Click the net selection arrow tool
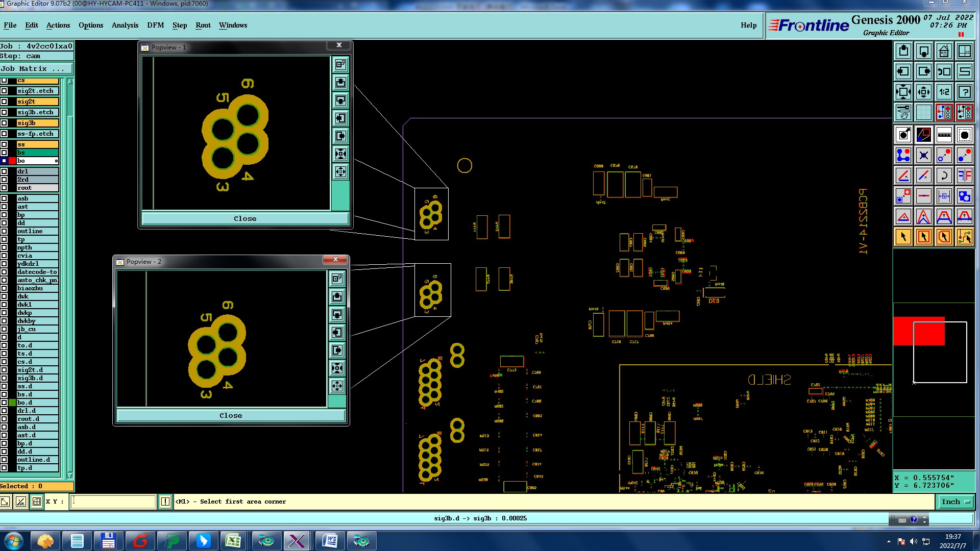 [964, 237]
